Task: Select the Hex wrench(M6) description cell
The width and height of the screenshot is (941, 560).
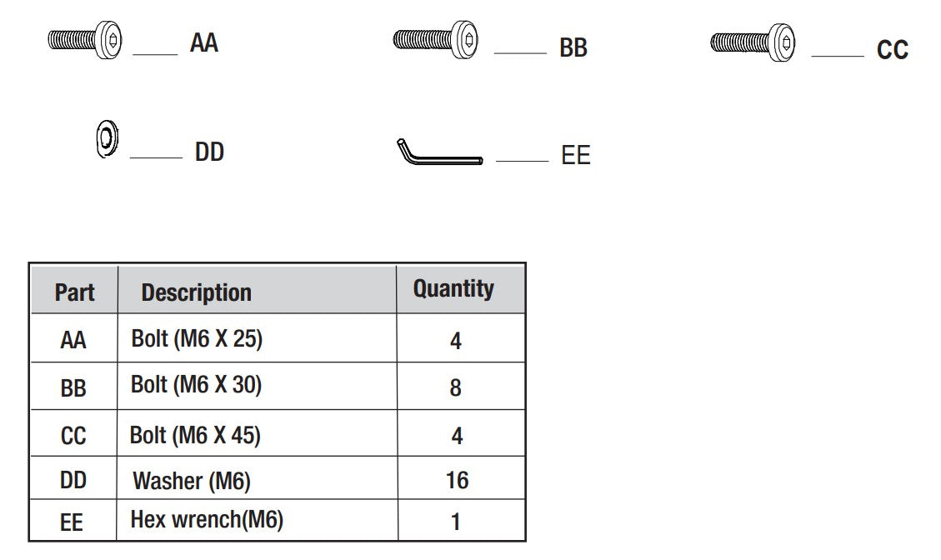Action: coord(207,521)
